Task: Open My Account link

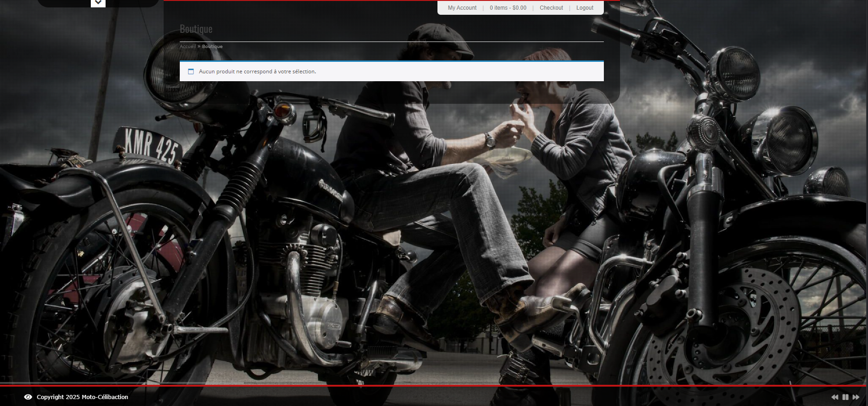Action: pos(462,8)
